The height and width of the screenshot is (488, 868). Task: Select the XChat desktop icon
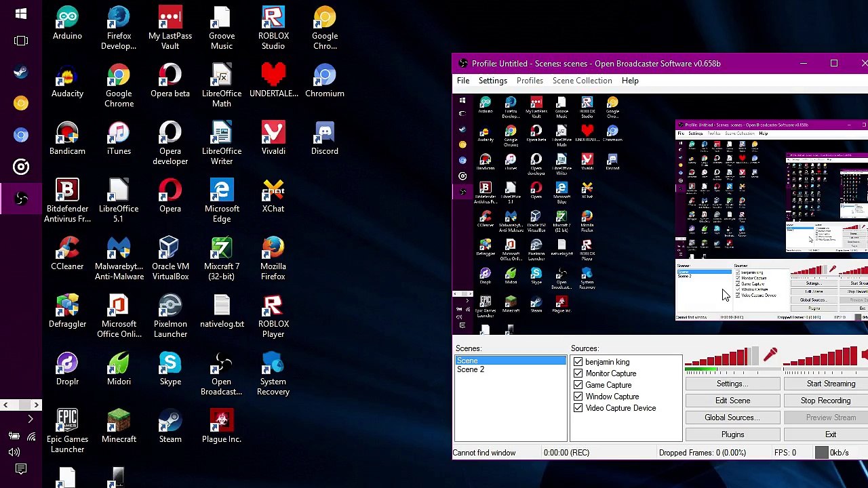click(273, 196)
